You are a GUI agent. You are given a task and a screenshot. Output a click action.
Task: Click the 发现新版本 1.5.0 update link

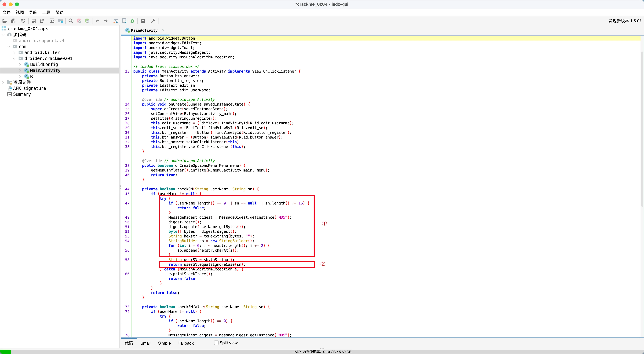pyautogui.click(x=624, y=21)
